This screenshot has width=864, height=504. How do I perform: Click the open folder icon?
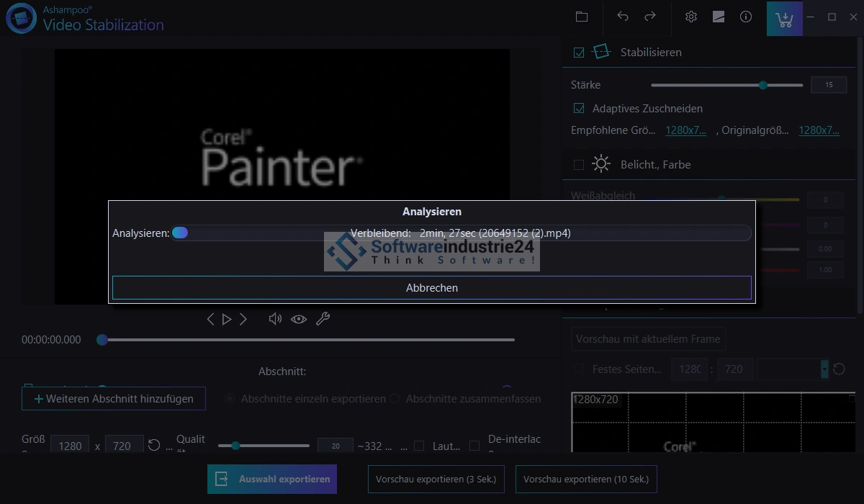[582, 17]
